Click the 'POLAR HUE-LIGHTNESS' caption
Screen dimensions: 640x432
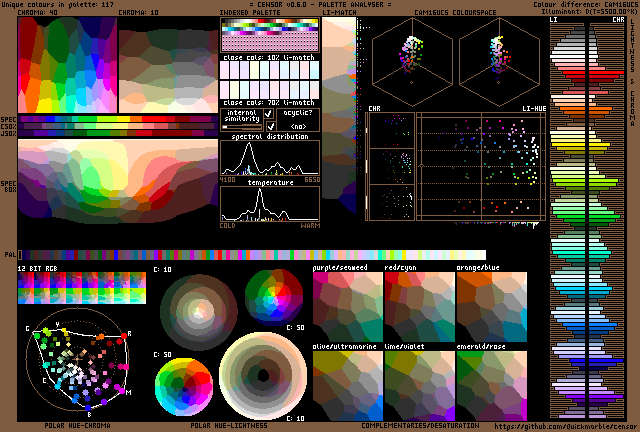229,425
